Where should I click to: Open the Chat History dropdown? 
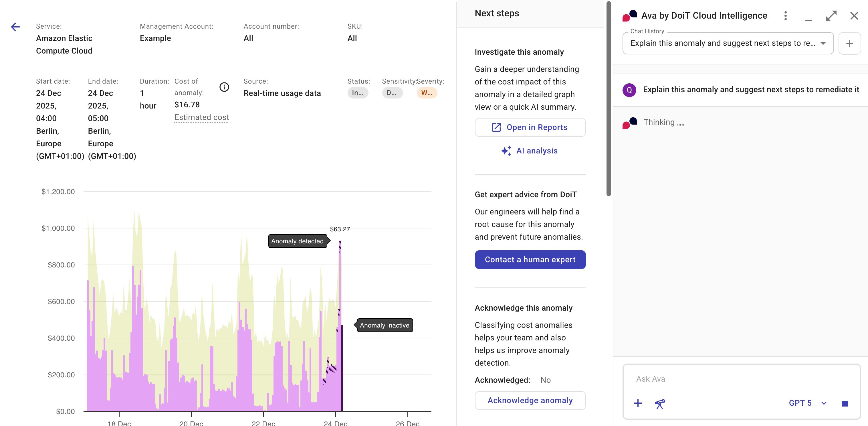[x=728, y=44]
